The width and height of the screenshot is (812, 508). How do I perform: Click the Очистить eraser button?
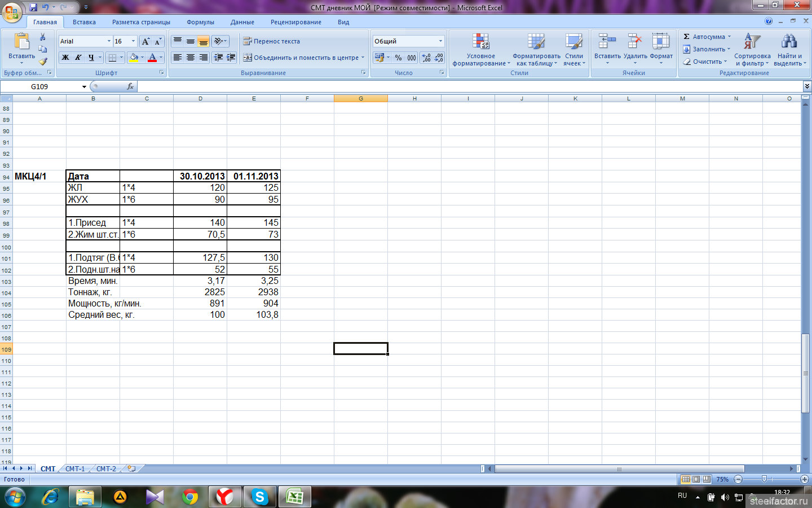click(705, 62)
